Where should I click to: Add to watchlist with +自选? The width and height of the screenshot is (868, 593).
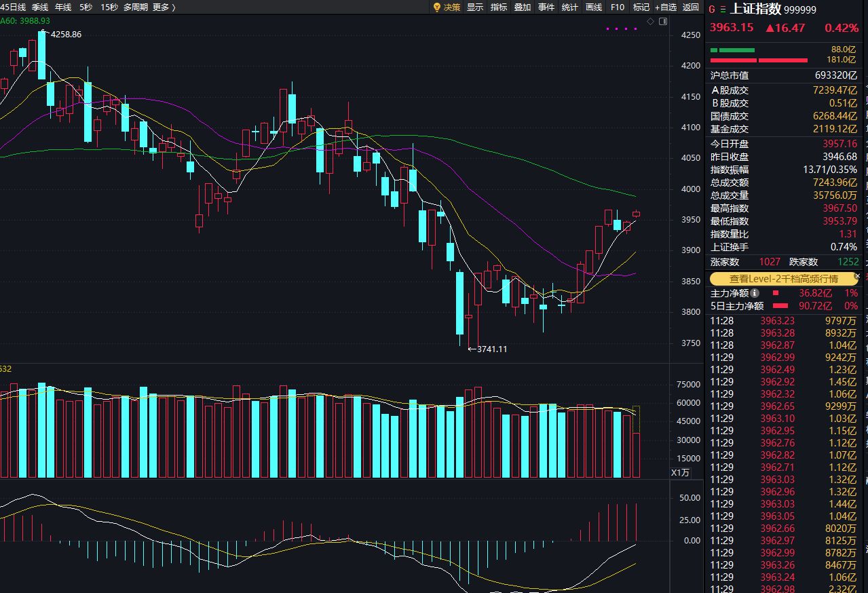click(666, 7)
